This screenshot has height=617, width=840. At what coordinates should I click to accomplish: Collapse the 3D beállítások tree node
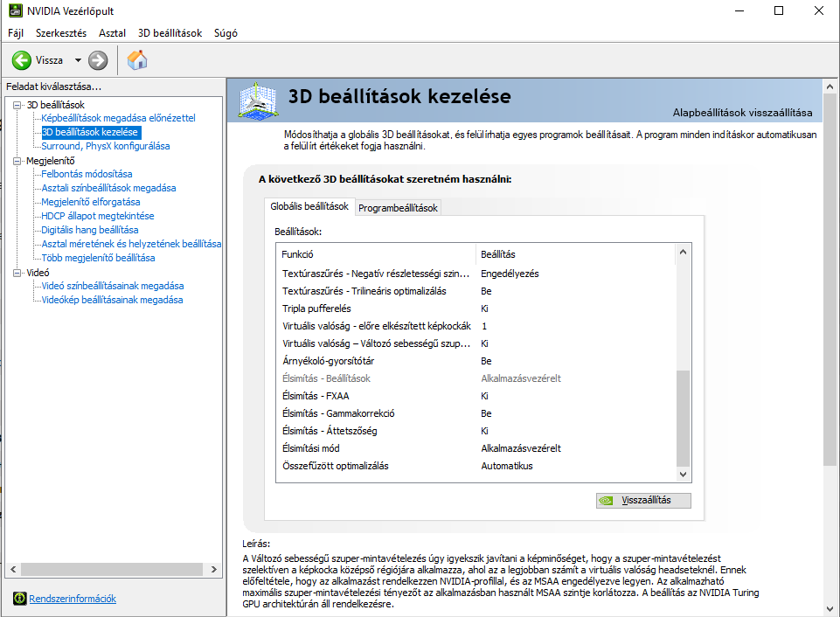click(17, 105)
